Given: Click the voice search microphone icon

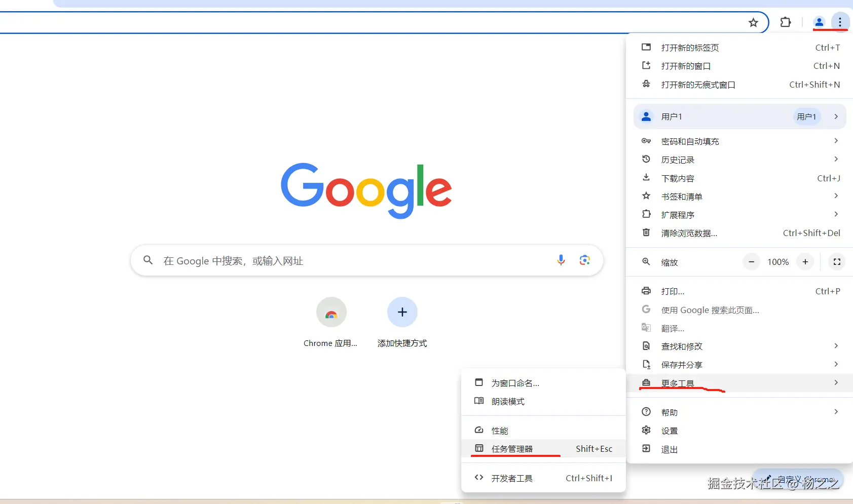Looking at the screenshot, I should (561, 260).
